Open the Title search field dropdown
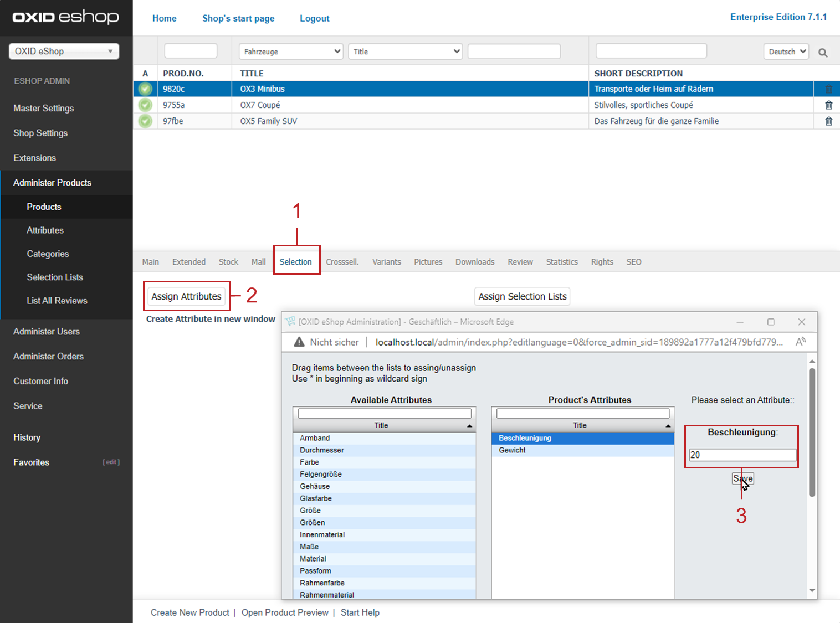 pyautogui.click(x=406, y=52)
